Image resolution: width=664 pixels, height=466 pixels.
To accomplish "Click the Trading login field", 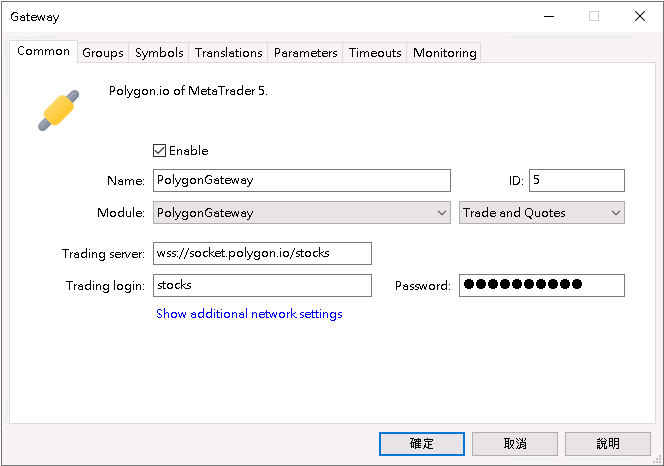I will coord(262,286).
